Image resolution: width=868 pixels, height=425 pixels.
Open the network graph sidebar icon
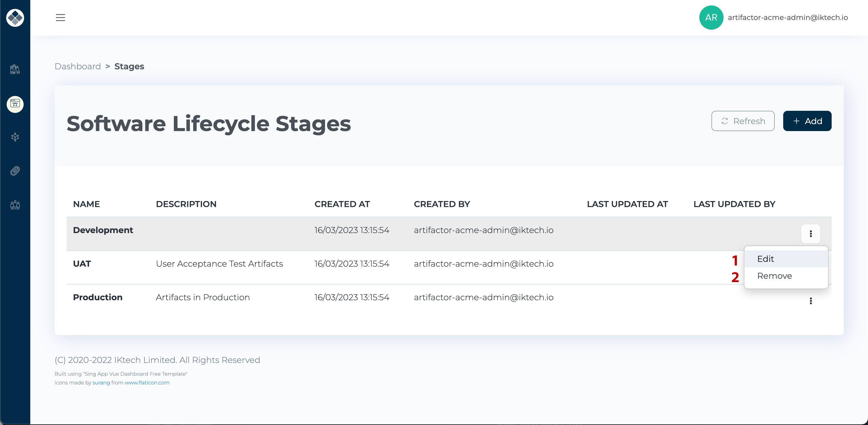(15, 137)
